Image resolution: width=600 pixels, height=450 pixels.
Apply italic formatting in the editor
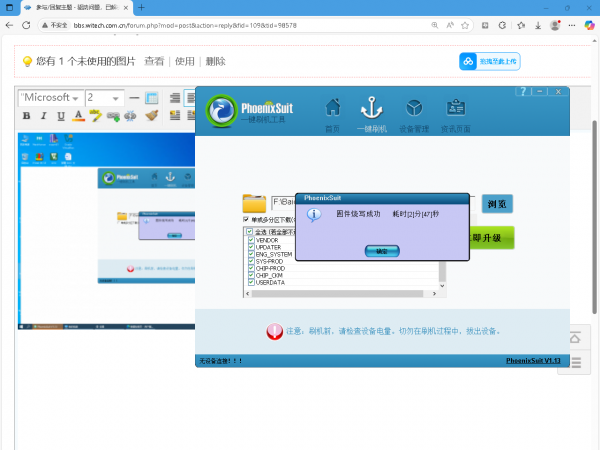pyautogui.click(x=44, y=116)
